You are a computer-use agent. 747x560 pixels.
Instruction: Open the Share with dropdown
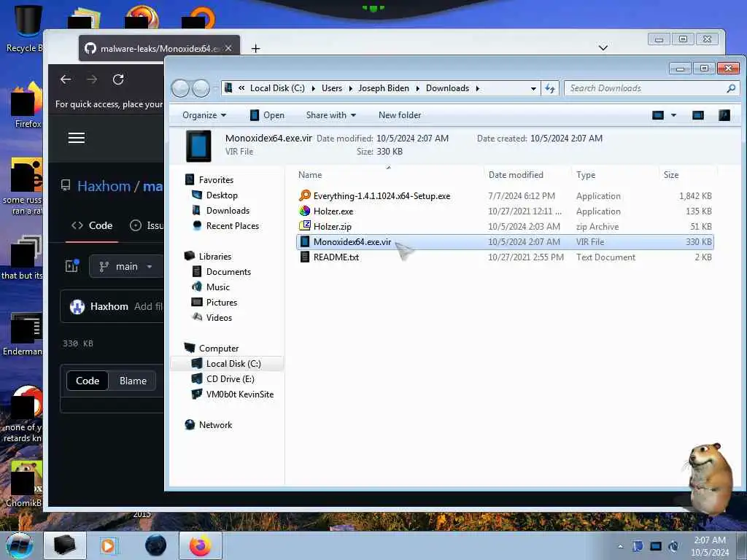pos(331,115)
